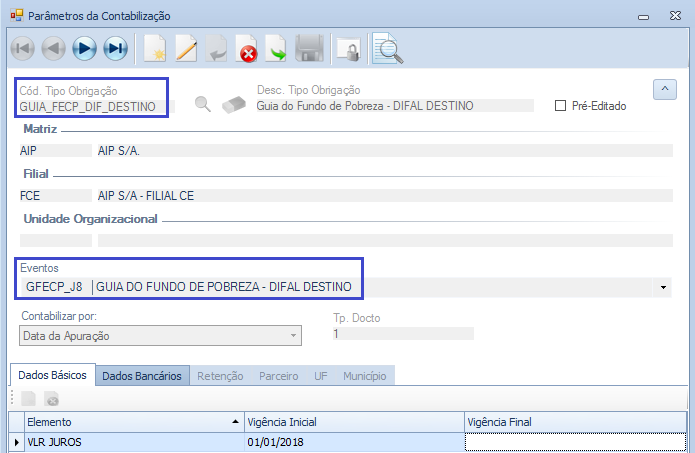This screenshot has width=695, height=453.
Task: Jump to the last record
Action: [x=116, y=48]
